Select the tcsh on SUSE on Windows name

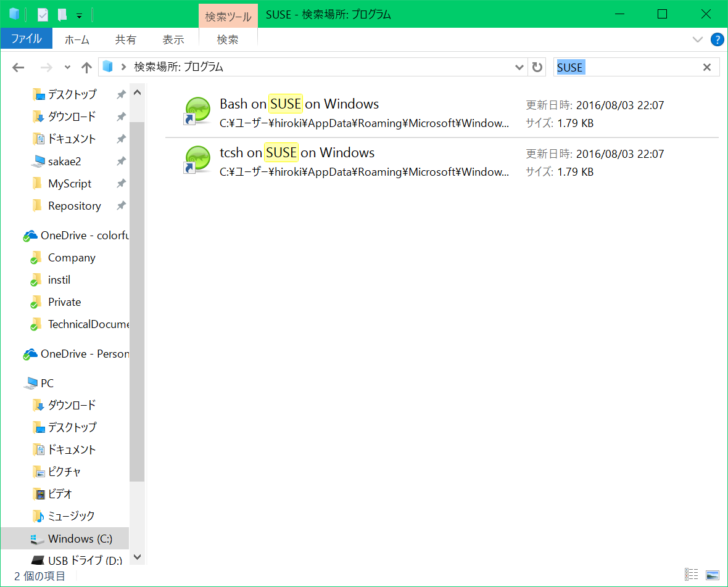(x=297, y=153)
